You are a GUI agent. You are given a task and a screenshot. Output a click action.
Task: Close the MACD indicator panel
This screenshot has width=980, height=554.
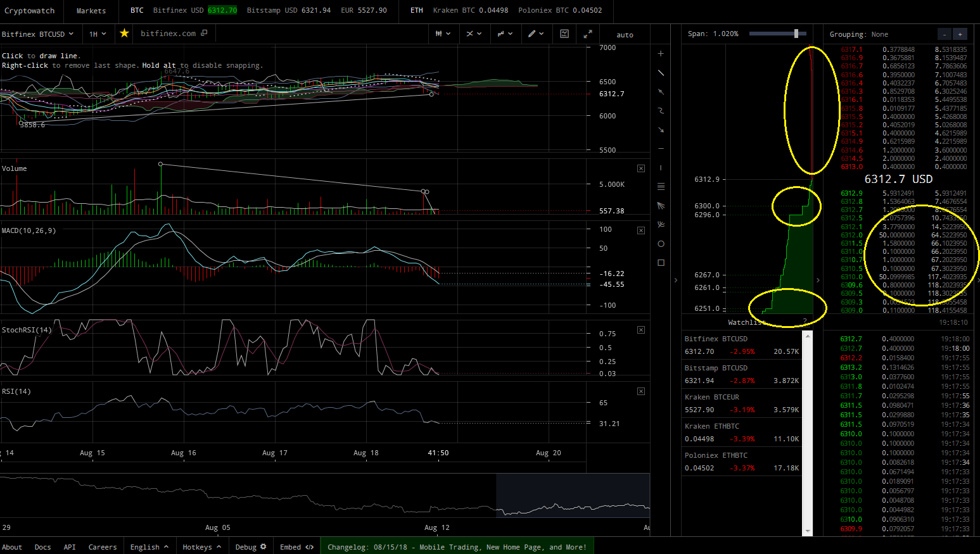[641, 230]
